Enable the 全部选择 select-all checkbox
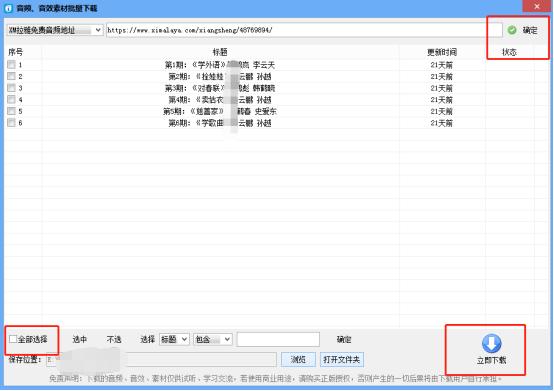 (13, 339)
